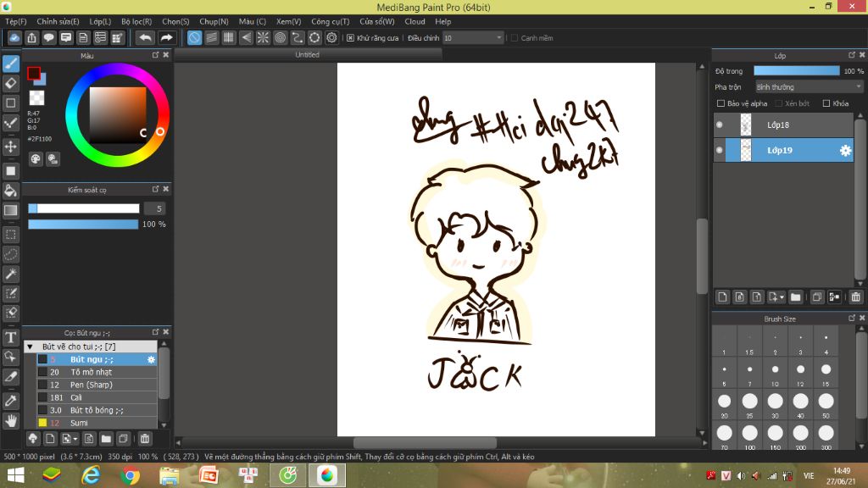
Task: Switch to transparent color swatch
Action: [36, 98]
